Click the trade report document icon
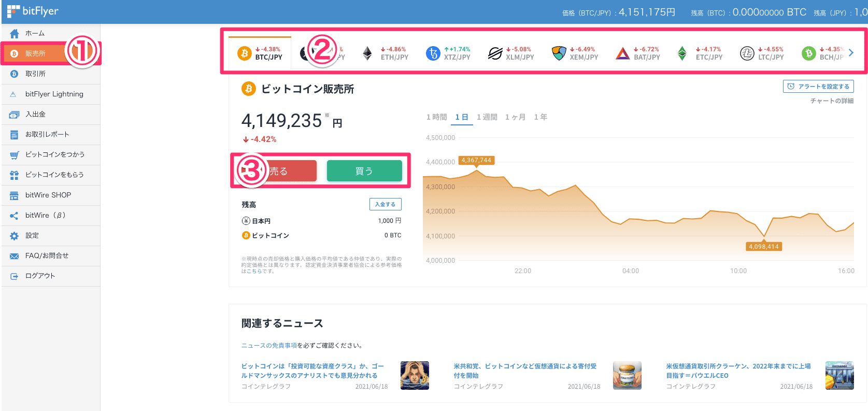 pos(14,134)
